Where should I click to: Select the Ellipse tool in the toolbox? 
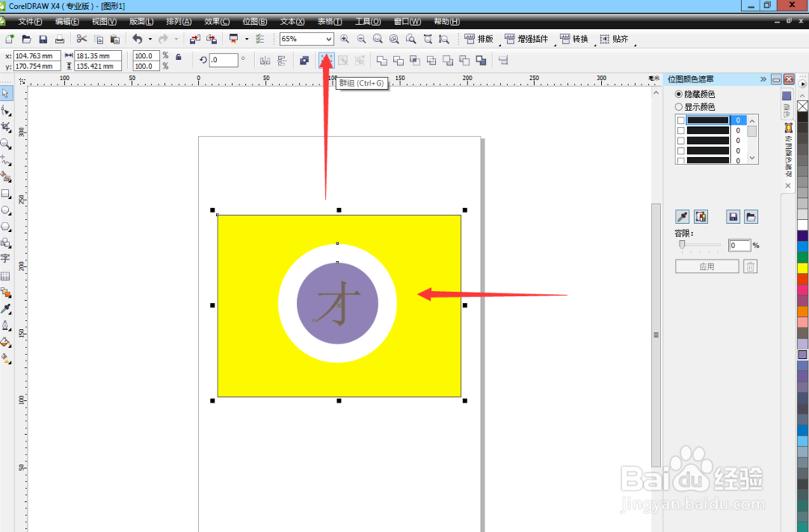(6, 210)
